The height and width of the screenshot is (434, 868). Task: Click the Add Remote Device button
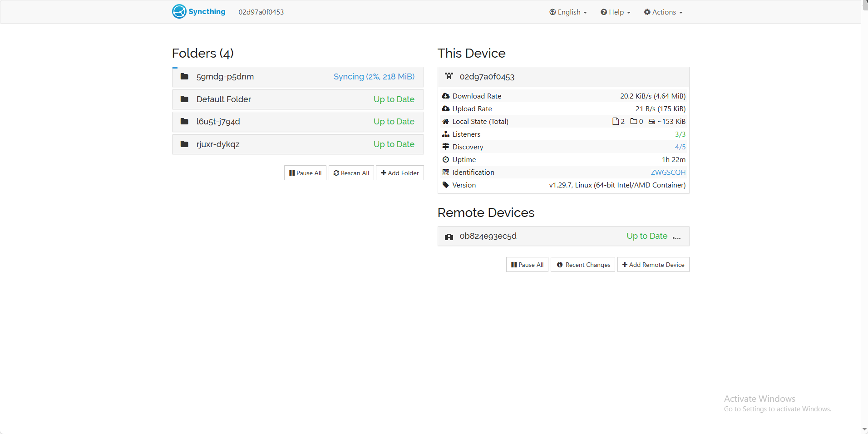click(x=653, y=265)
